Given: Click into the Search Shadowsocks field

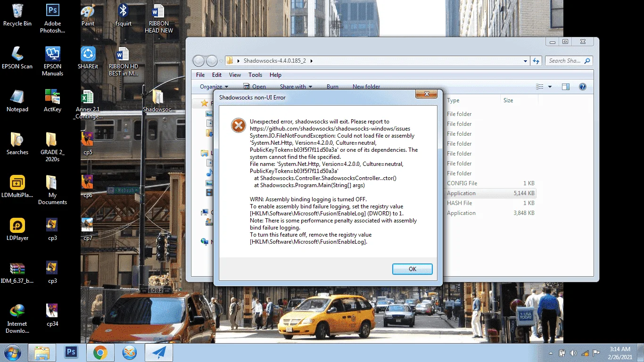Looking at the screenshot, I should coord(569,61).
